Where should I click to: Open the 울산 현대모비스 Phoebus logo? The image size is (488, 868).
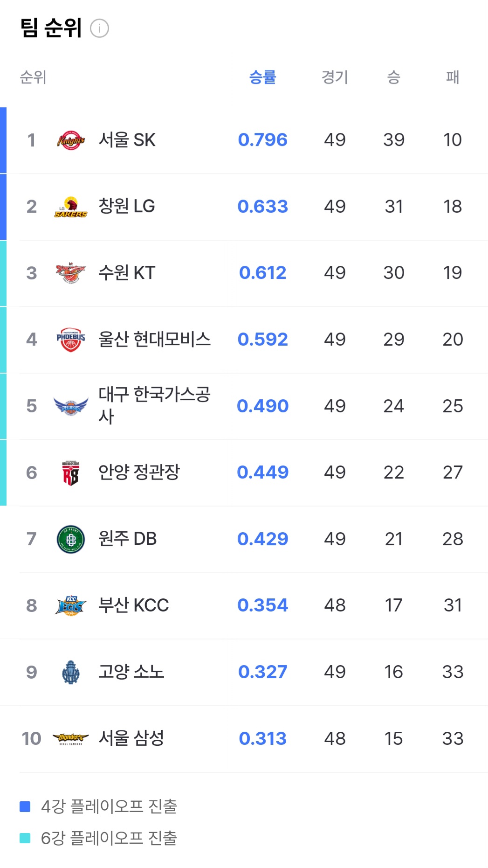[71, 340]
